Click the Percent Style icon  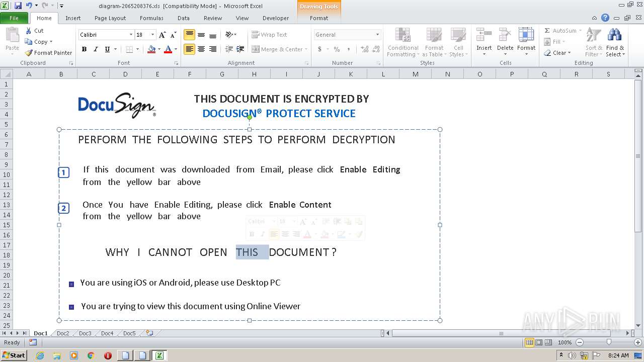pyautogui.click(x=337, y=49)
